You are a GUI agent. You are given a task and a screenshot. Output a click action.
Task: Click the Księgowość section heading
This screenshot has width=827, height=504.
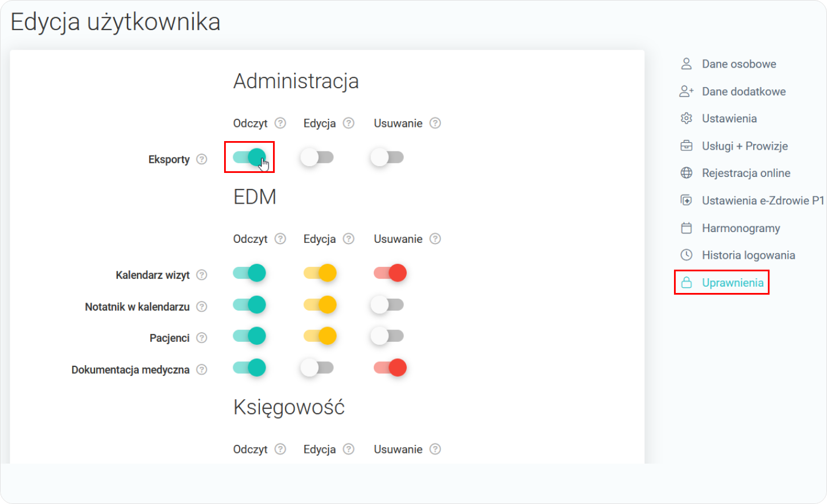point(289,407)
